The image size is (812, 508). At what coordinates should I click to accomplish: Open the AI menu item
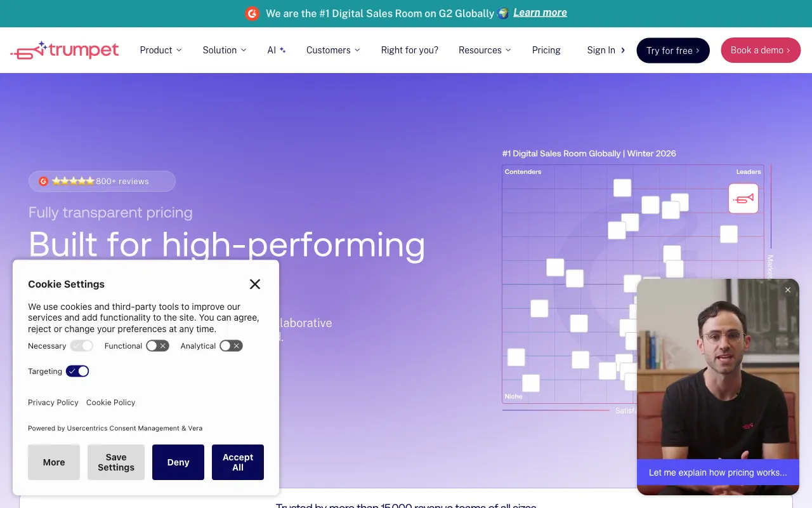click(277, 50)
